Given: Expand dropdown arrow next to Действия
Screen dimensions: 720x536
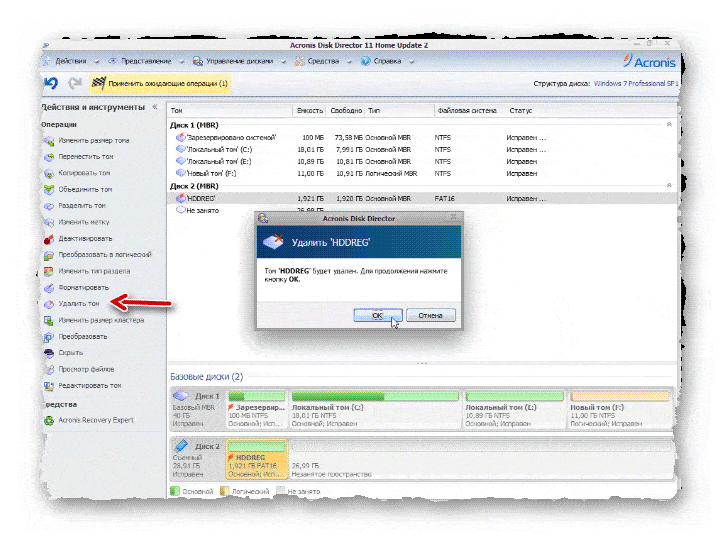Looking at the screenshot, I should 97,62.
